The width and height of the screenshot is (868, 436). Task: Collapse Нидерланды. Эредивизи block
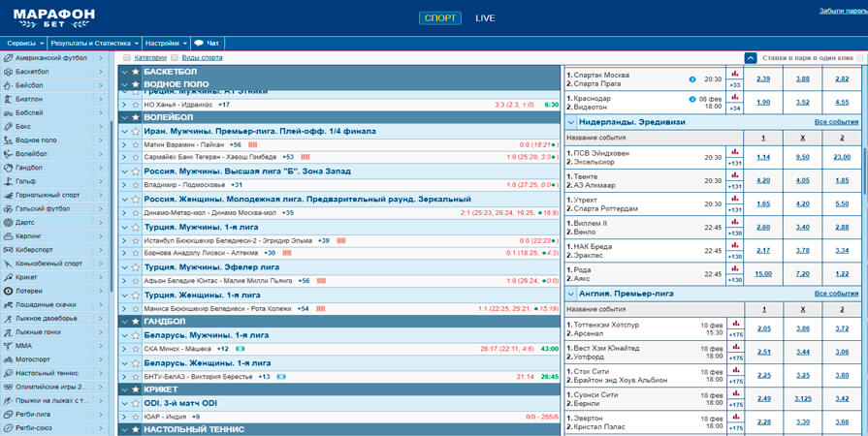571,122
